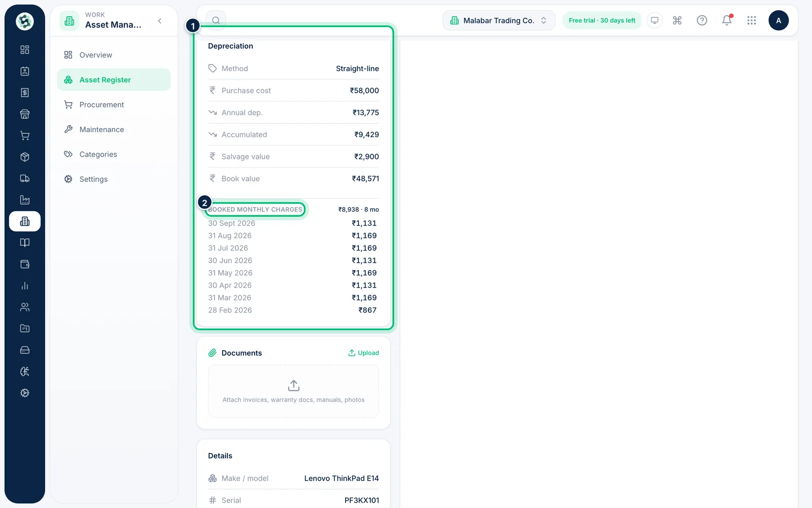Click the factory icon in the sidebar
812x508 pixels.
(x=24, y=200)
